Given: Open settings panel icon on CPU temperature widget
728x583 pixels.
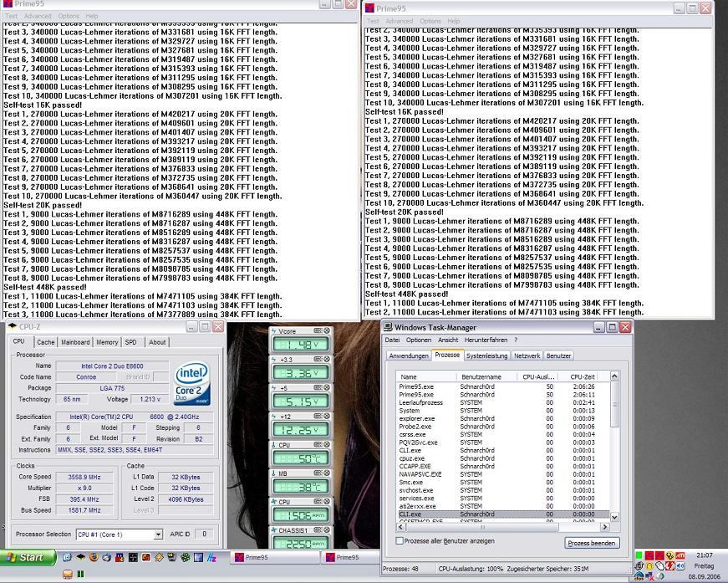Looking at the screenshot, I should pos(318,444).
